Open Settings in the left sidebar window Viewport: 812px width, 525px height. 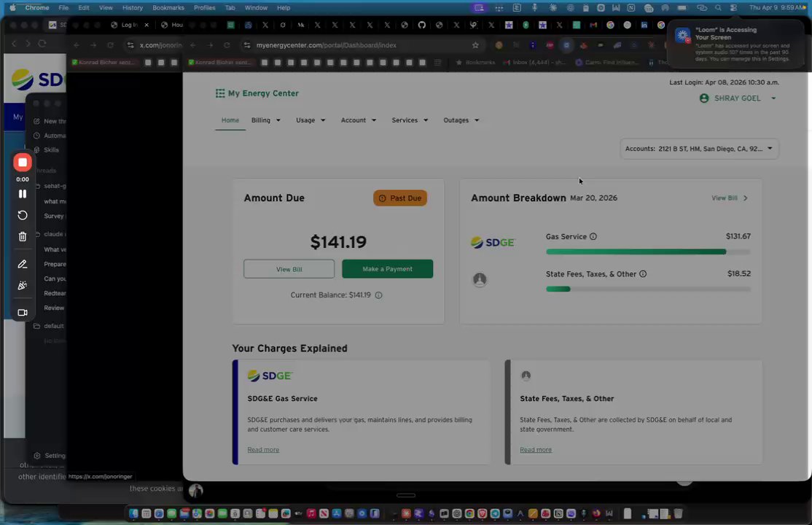click(50, 456)
